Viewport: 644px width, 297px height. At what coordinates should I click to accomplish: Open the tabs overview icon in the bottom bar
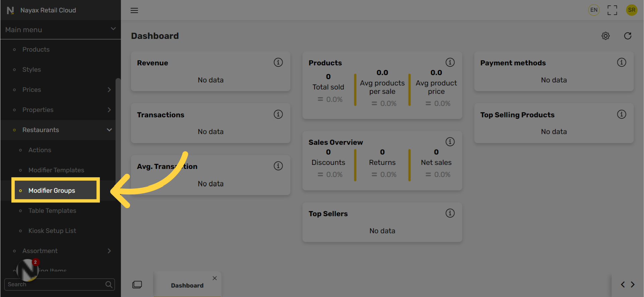point(137,285)
